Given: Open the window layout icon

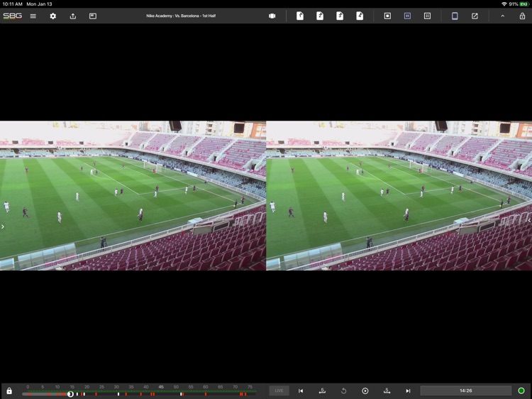Looking at the screenshot, I should click(x=93, y=16).
